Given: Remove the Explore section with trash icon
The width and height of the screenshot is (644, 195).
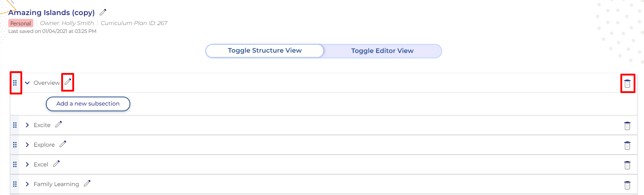Looking at the screenshot, I should [627, 146].
